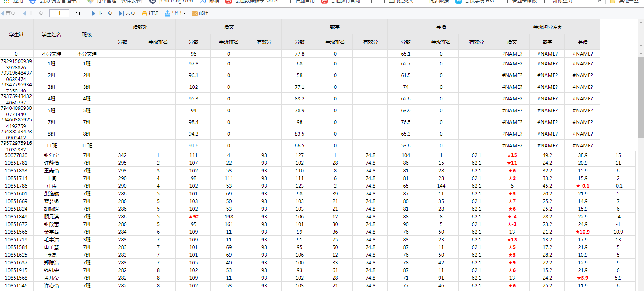The height and width of the screenshot is (291, 644).
Task: Click the page number input field
Action: coord(59,13)
